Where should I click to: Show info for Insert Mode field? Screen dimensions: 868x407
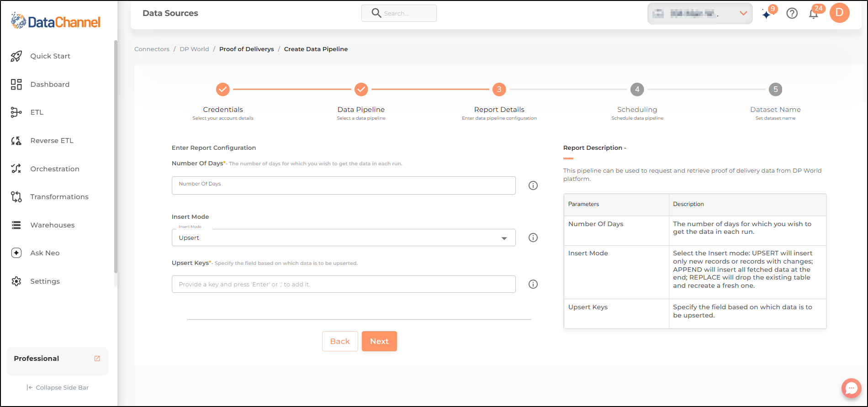coord(533,238)
